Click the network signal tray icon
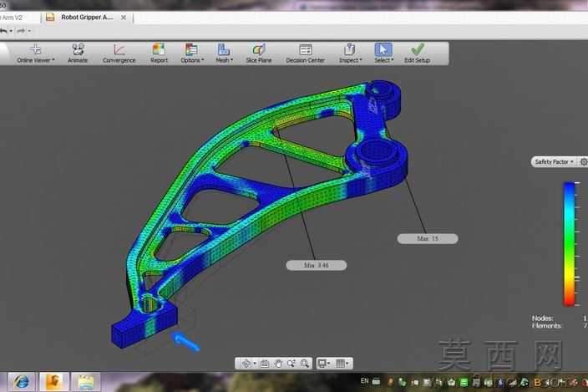Screen dimensions: 588x392 [512, 382]
